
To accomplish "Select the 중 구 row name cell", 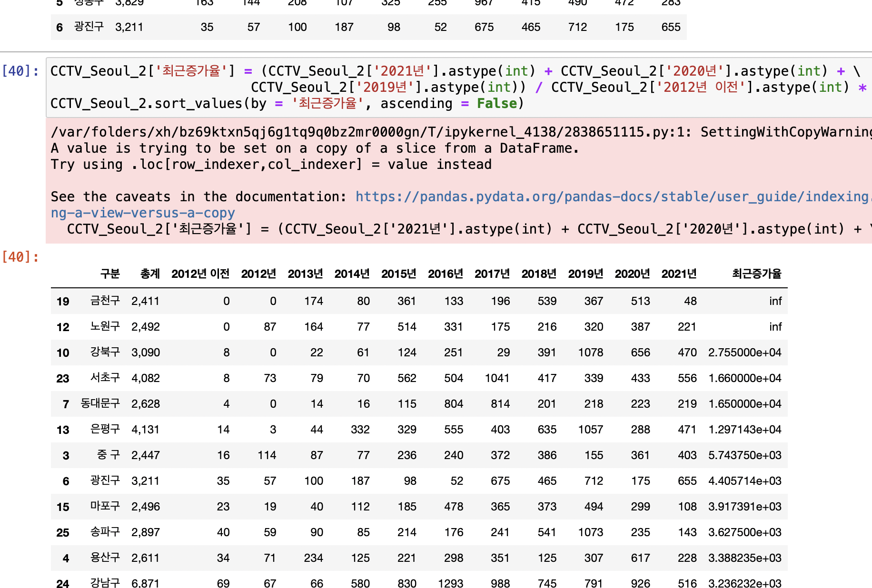I will pyautogui.click(x=108, y=455).
